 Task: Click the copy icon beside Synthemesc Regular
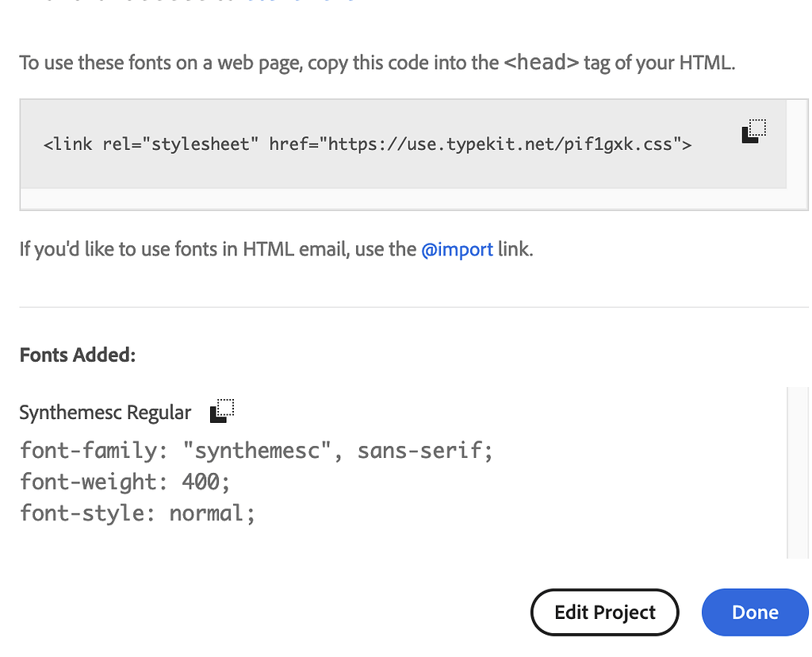221,409
